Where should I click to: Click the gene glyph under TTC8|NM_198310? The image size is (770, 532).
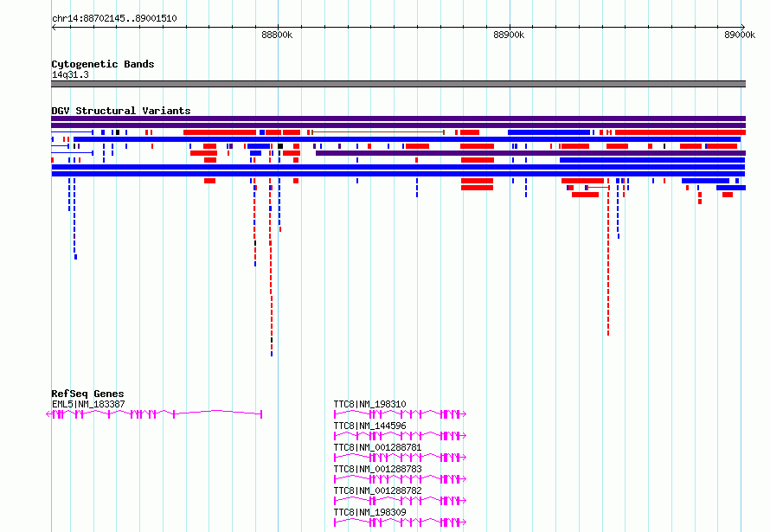(400, 414)
